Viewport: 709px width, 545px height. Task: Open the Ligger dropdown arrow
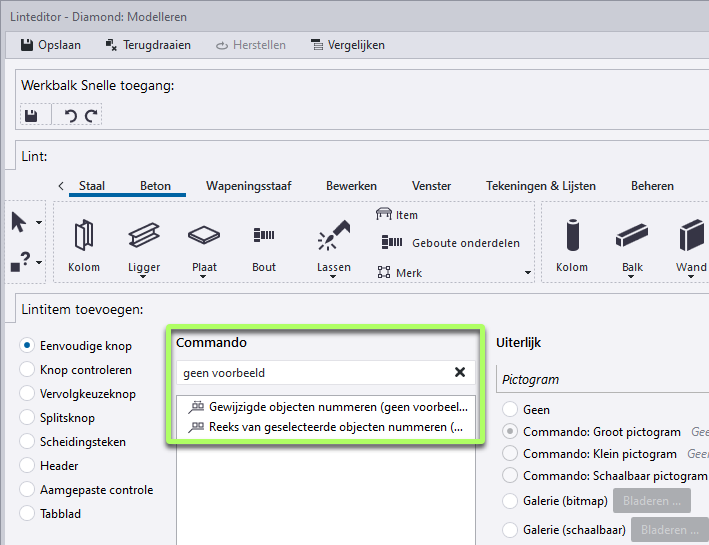point(144,278)
